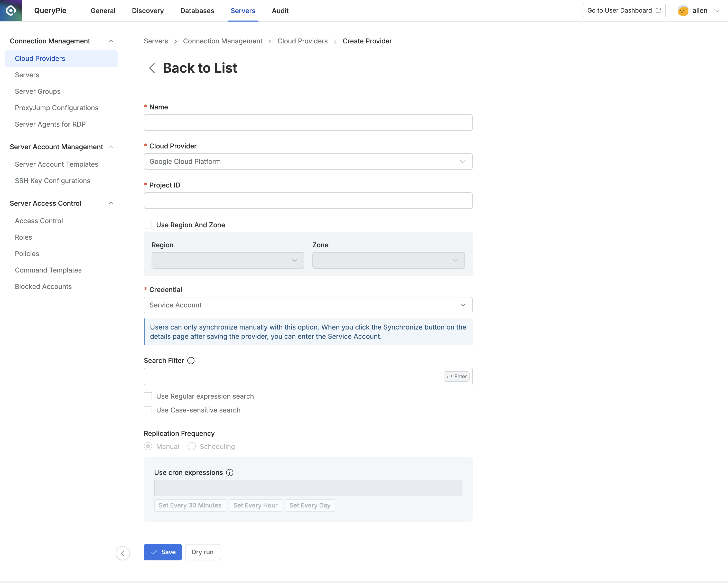The image size is (728, 583).
Task: Click Back to List heading
Action: 200,68
